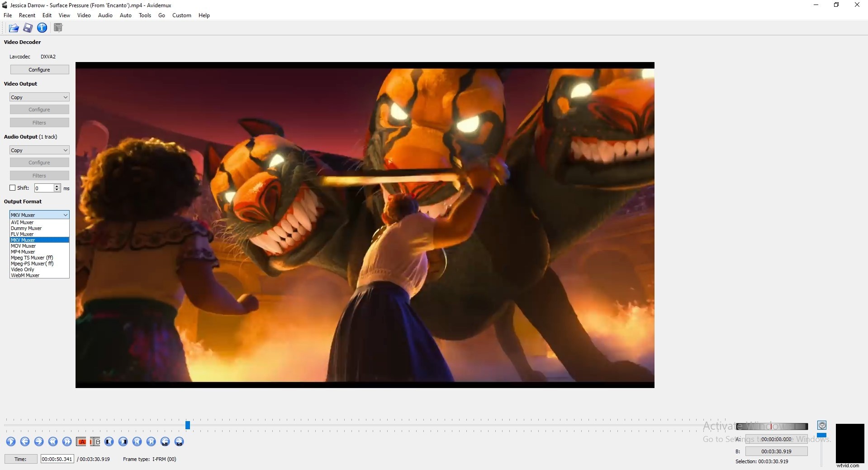Select MP4 Muxer from output format list
This screenshot has height=470, width=868.
[x=23, y=251]
